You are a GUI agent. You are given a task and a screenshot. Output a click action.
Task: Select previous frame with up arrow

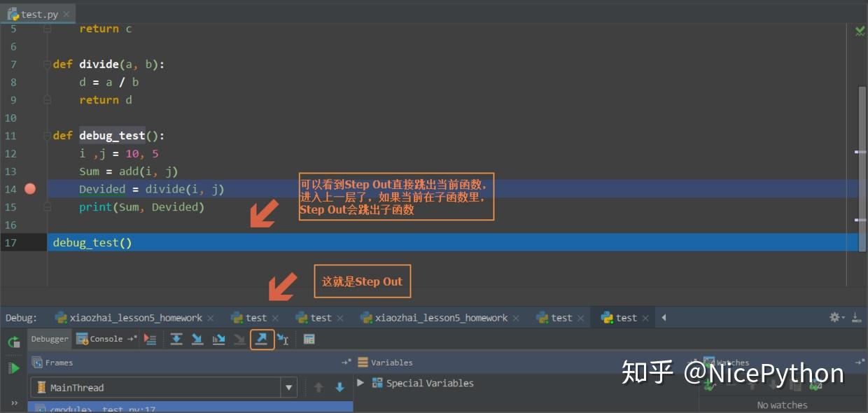[x=318, y=387]
